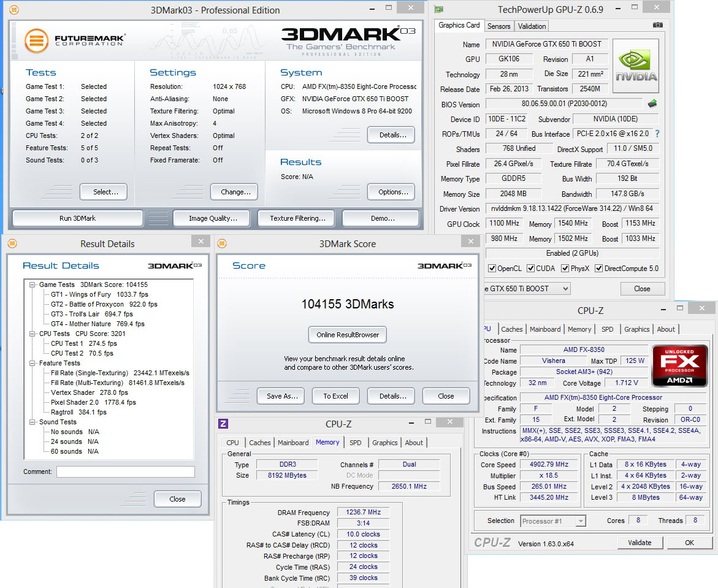Click the Core Speed 4902.79 MHz value

tap(549, 464)
